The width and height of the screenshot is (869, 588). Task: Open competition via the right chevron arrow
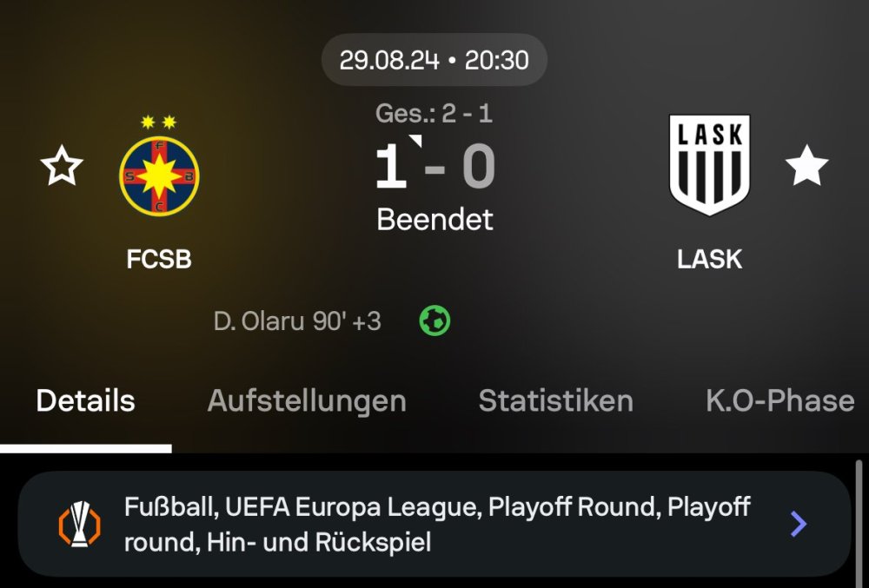coord(799,524)
